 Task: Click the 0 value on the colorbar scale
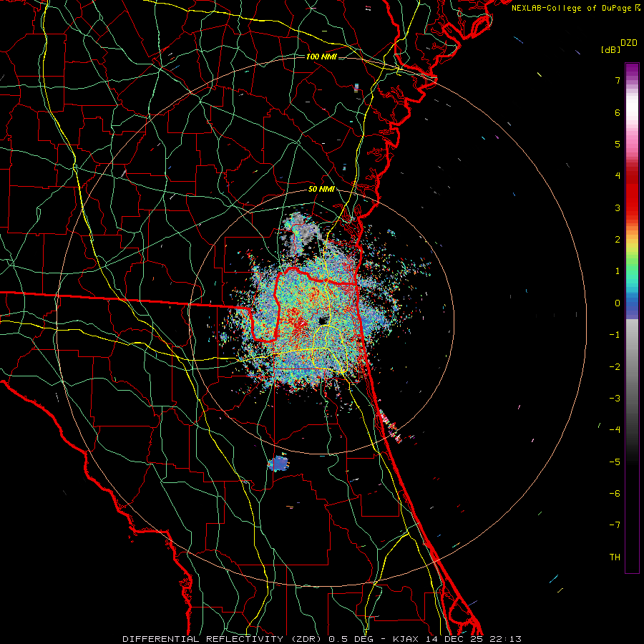click(618, 303)
